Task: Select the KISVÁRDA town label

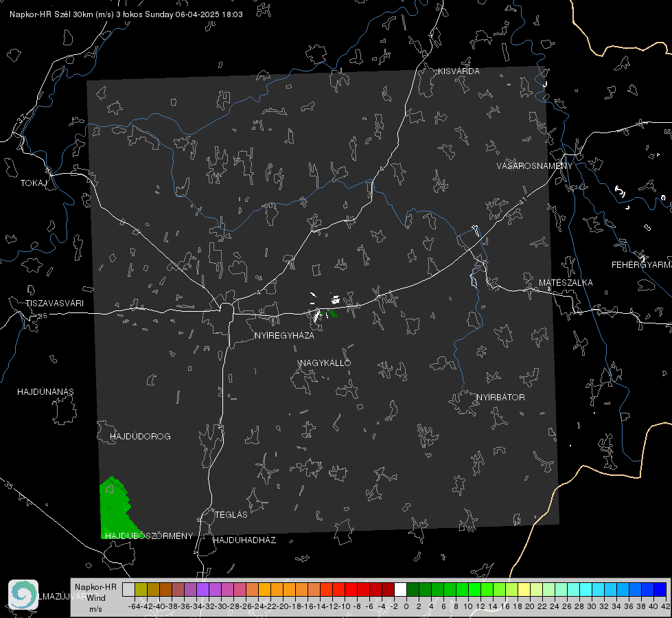Action: point(459,71)
